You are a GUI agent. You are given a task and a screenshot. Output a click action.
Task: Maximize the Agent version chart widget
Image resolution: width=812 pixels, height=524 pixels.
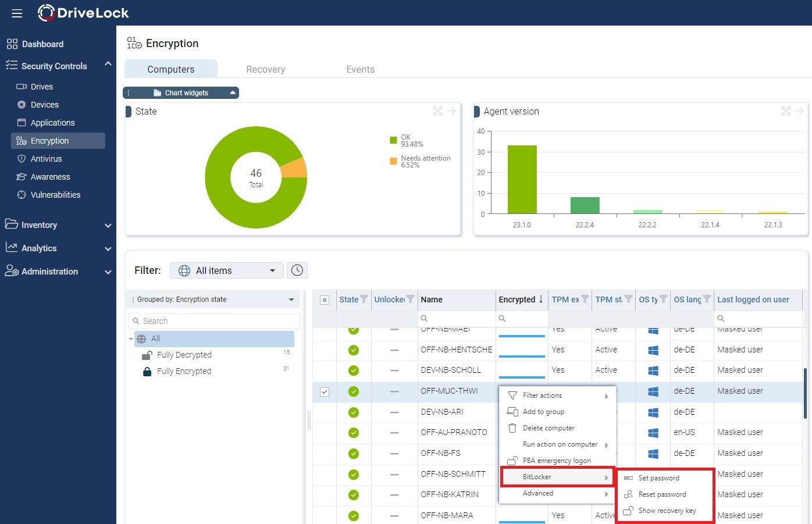tap(786, 111)
